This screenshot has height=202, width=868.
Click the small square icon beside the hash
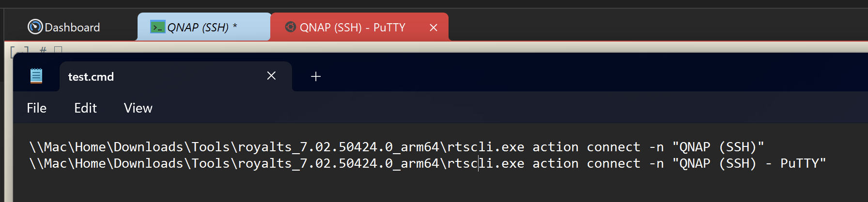click(x=58, y=49)
